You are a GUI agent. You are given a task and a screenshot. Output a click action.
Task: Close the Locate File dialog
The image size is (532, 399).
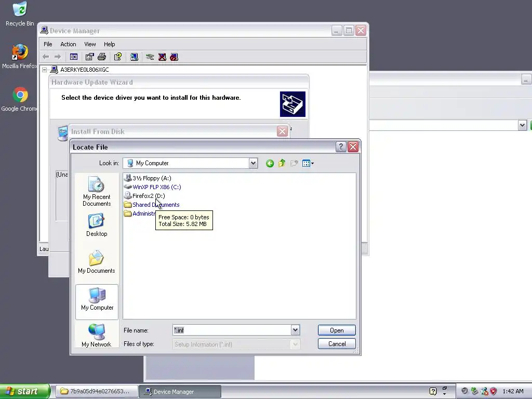353,147
